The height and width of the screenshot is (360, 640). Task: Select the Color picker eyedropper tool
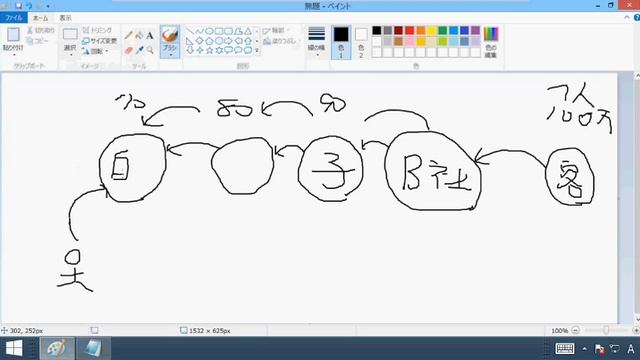pos(139,50)
